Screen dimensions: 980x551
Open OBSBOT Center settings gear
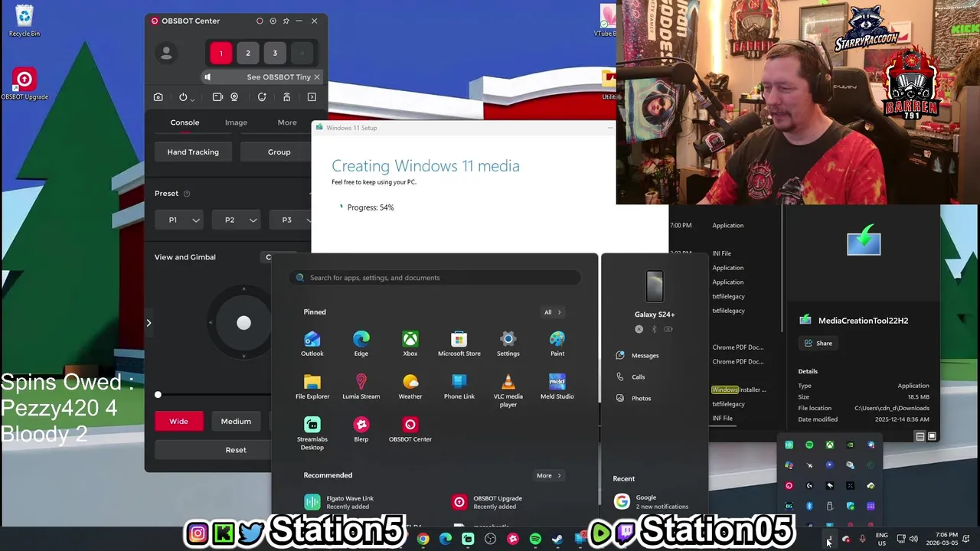pos(273,21)
